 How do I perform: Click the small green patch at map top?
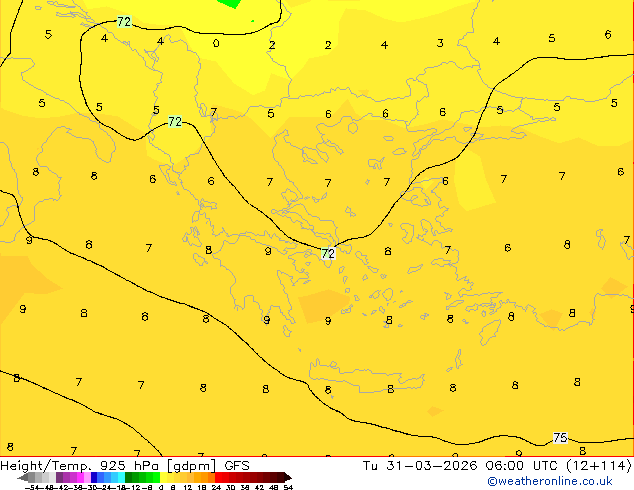click(x=230, y=4)
